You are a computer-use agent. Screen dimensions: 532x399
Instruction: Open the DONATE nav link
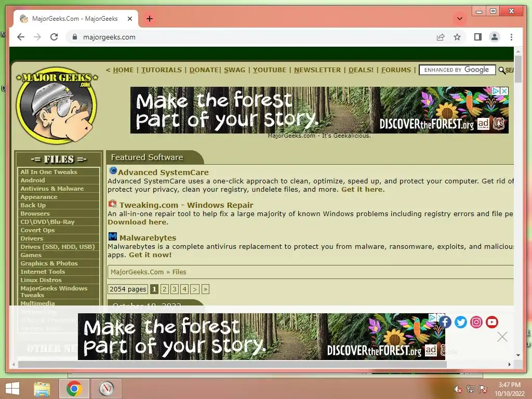tap(204, 70)
